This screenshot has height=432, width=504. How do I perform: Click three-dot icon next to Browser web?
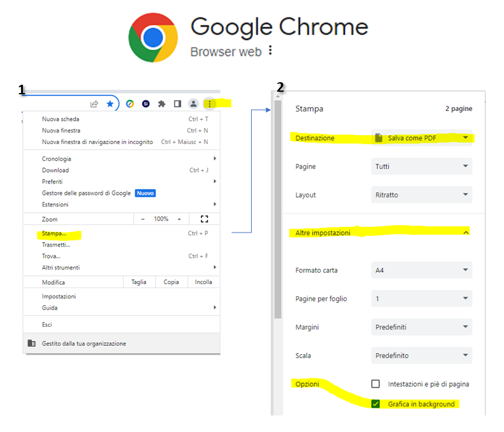point(270,50)
